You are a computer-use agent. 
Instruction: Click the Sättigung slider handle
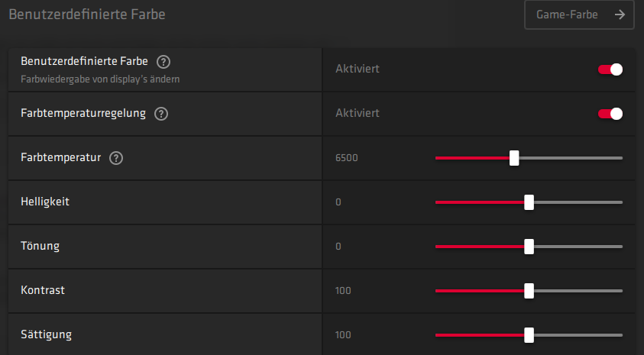pyautogui.click(x=529, y=335)
